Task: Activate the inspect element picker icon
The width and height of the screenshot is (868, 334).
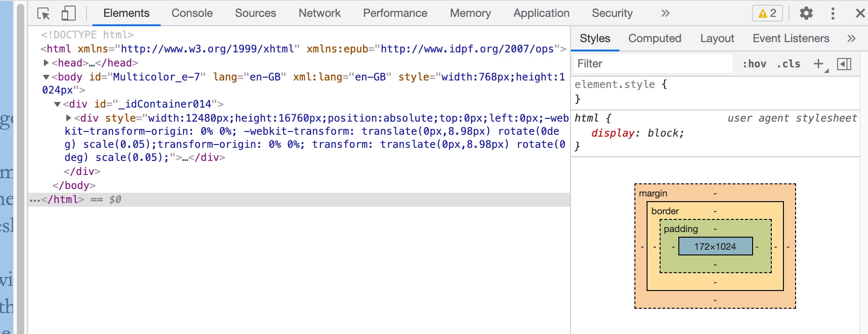Action: (43, 14)
